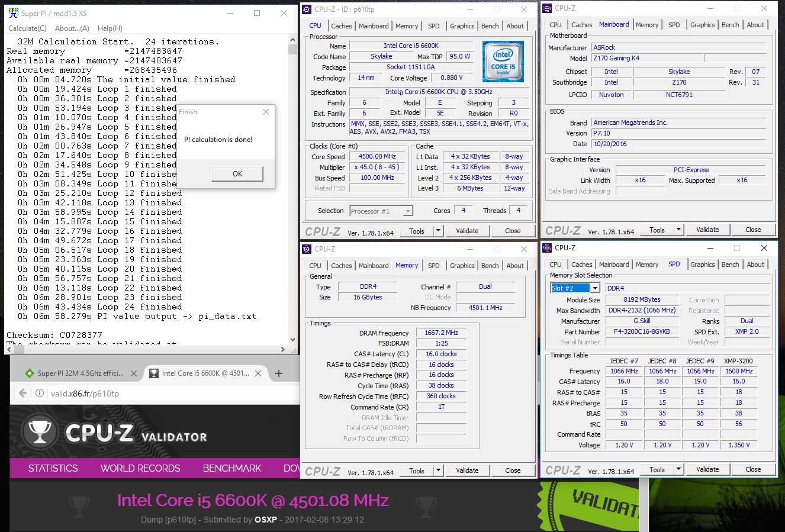Expand Tools arrow in the CPU-Z SPD window

pos(679,469)
